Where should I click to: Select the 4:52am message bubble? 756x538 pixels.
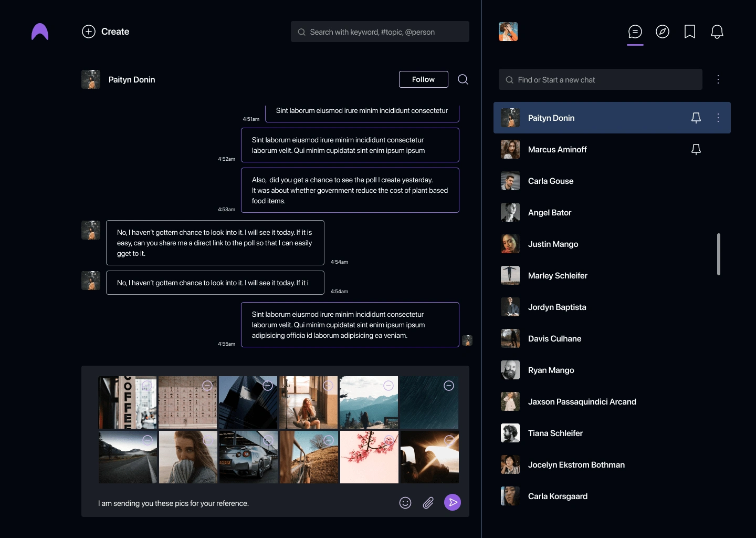pos(350,145)
